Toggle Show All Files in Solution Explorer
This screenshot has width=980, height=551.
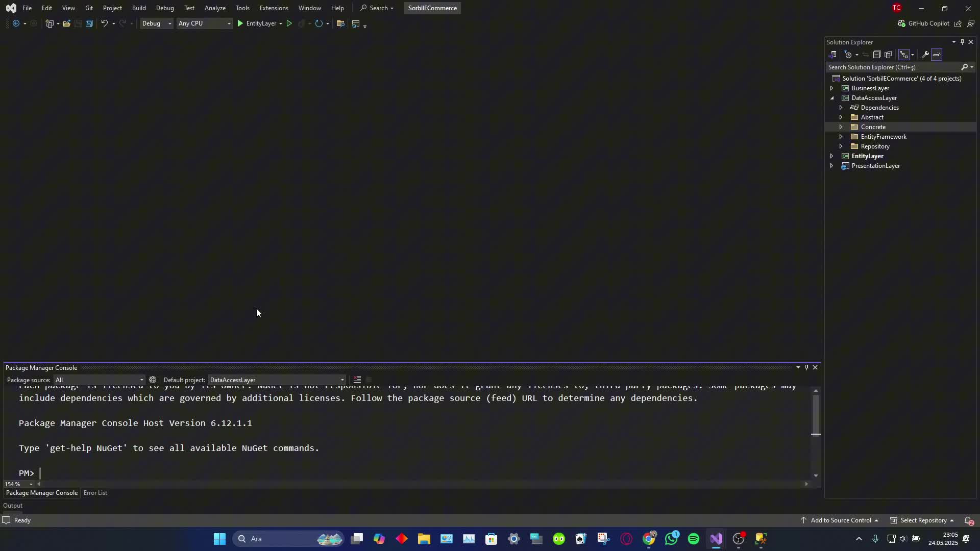(x=888, y=55)
